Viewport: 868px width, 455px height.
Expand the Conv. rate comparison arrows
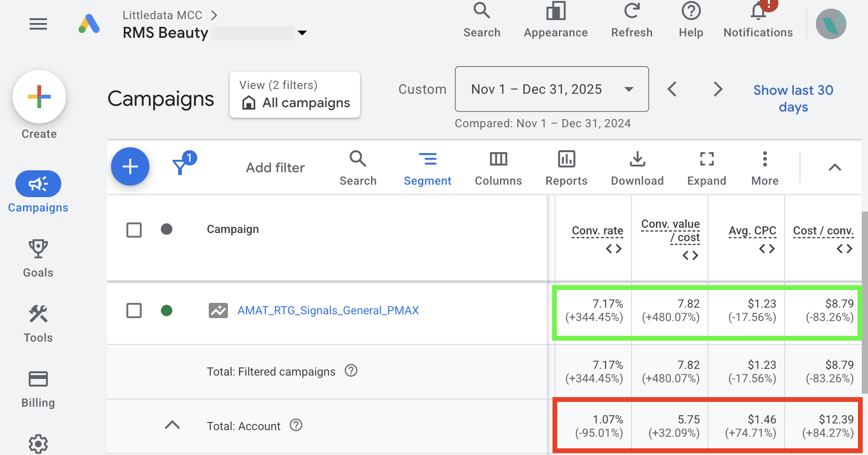[614, 249]
